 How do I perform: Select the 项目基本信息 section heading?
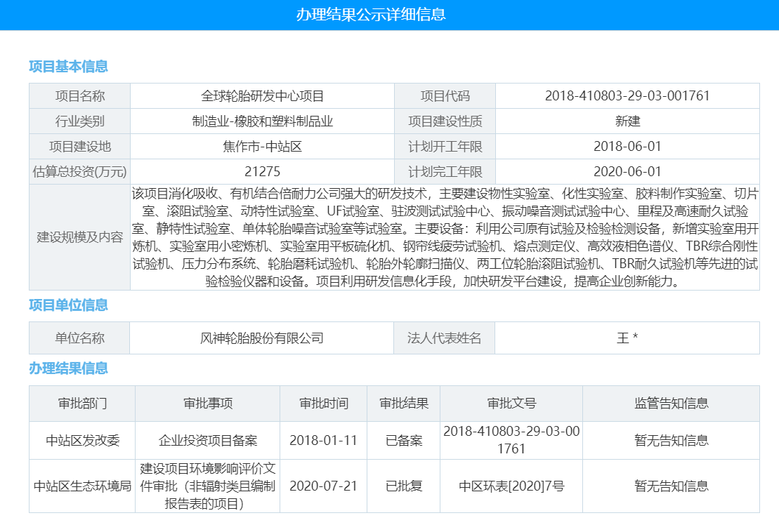coord(69,67)
